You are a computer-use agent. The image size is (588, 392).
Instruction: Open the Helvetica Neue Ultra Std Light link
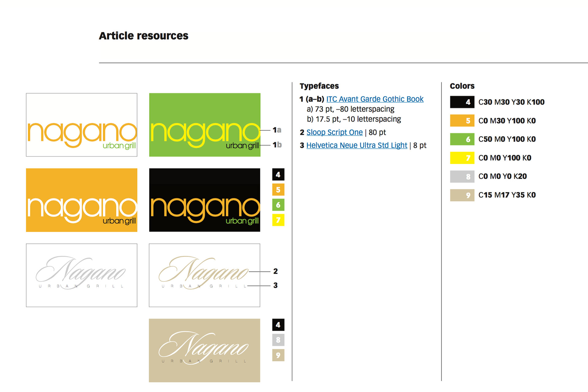coord(356,145)
